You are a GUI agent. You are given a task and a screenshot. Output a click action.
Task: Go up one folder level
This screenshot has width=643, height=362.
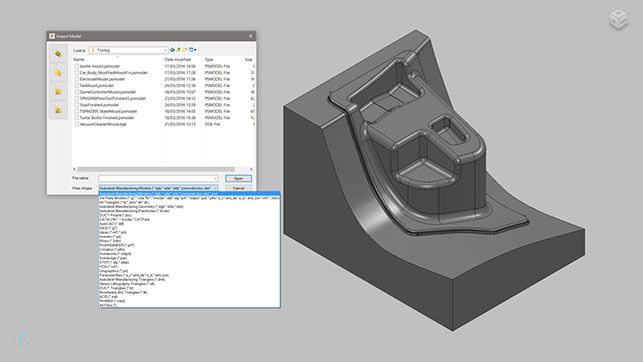178,50
